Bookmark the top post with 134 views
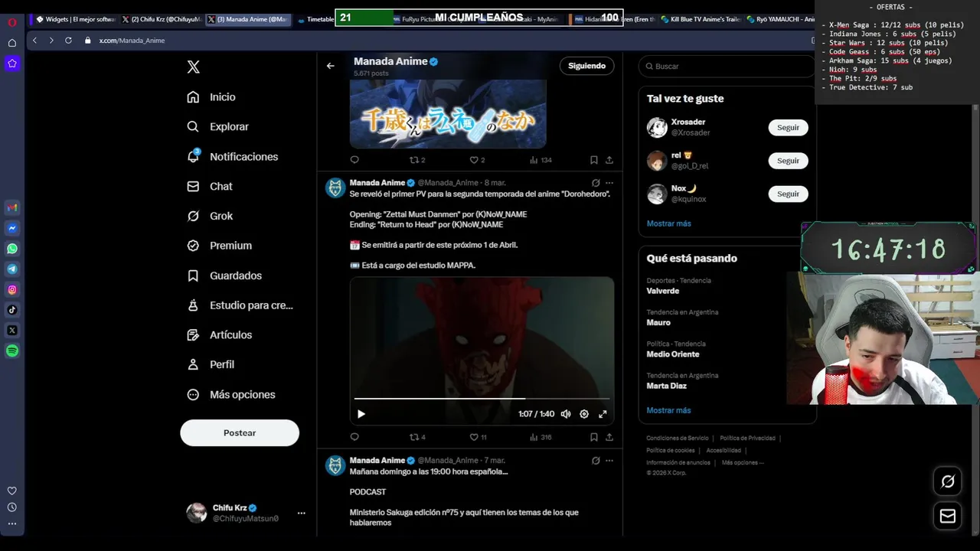 pyautogui.click(x=594, y=160)
